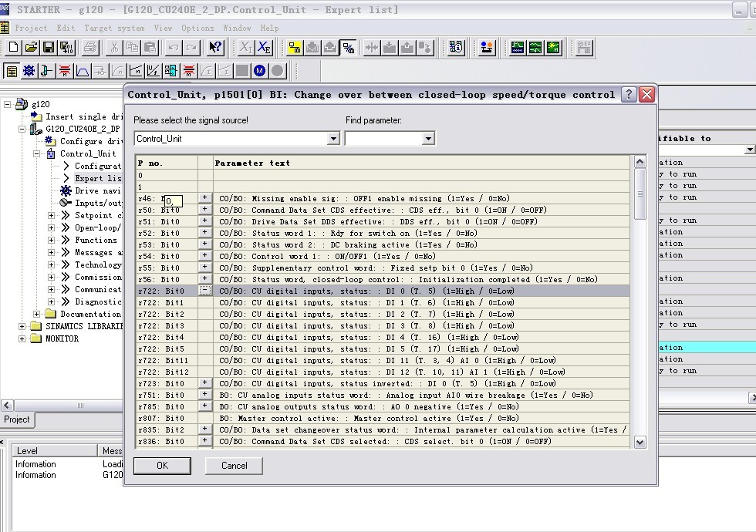Viewport: 756px width, 532px height.
Task: Click the Drive navigator tree icon
Action: (66, 190)
